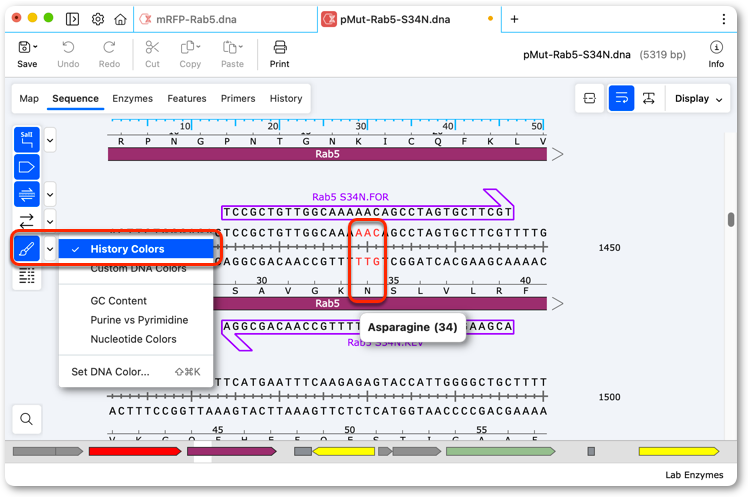Click the Copy toolbar icon
748x497 pixels.
[187, 47]
